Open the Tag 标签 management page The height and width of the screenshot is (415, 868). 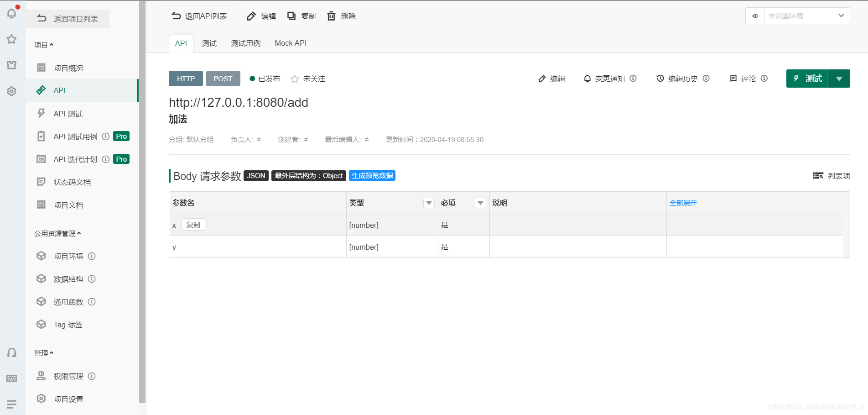click(x=67, y=324)
